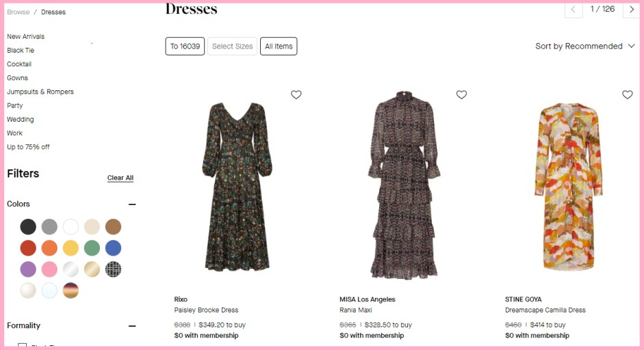Open Sort by Recommended dropdown
644x350 pixels.
(585, 46)
